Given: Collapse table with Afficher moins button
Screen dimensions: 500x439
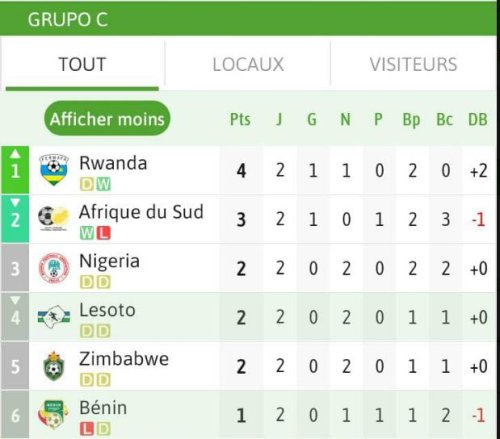Looking at the screenshot, I should [107, 119].
